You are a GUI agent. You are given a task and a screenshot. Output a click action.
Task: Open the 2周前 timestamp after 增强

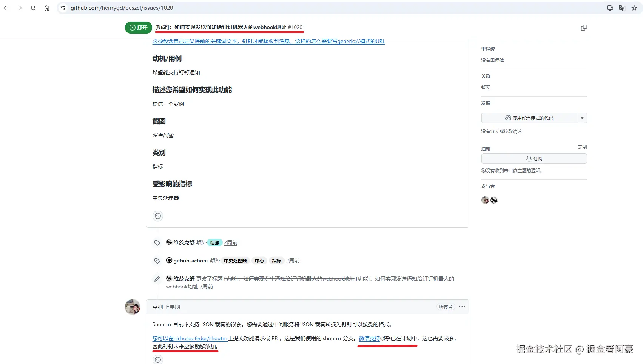231,242
